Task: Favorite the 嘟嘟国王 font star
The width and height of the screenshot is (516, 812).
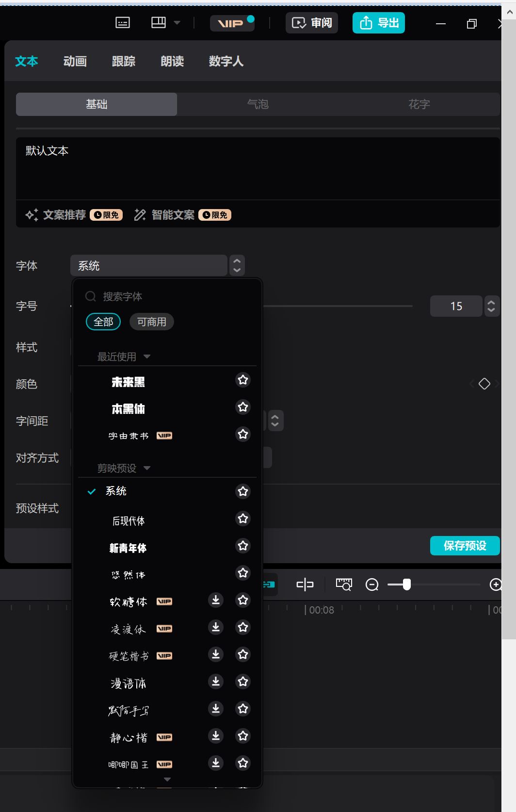Action: (x=243, y=763)
